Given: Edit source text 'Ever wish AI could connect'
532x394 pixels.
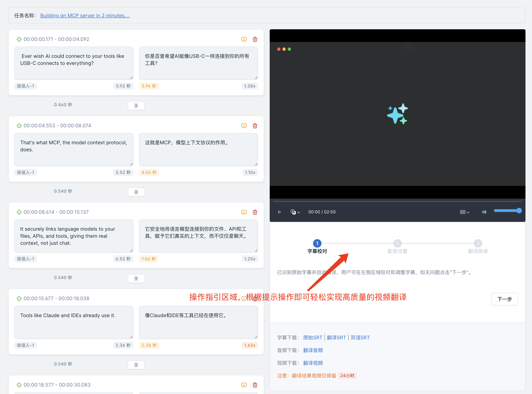Looking at the screenshot, I should 74,63.
